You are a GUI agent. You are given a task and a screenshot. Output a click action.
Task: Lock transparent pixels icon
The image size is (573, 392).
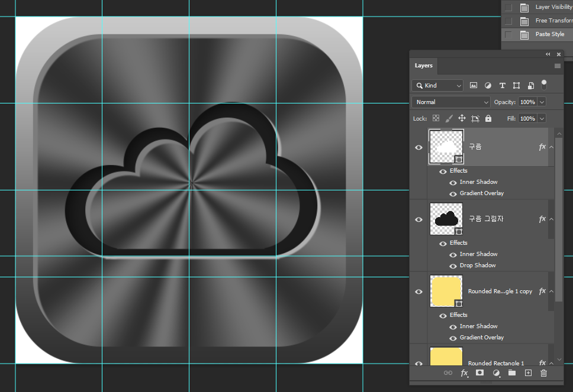pos(436,118)
